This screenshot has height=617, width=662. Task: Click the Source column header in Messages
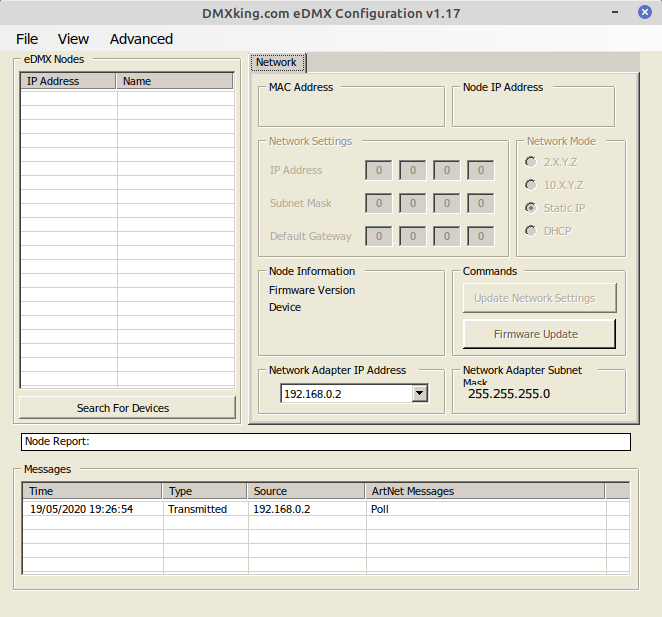[307, 491]
